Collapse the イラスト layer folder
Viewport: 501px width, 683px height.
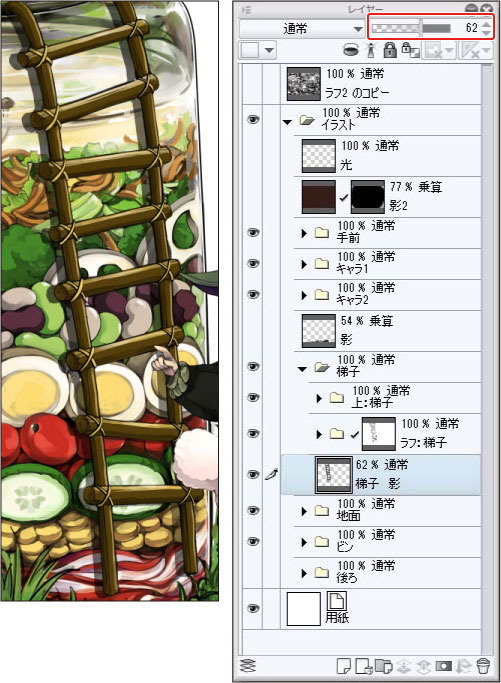[287, 122]
